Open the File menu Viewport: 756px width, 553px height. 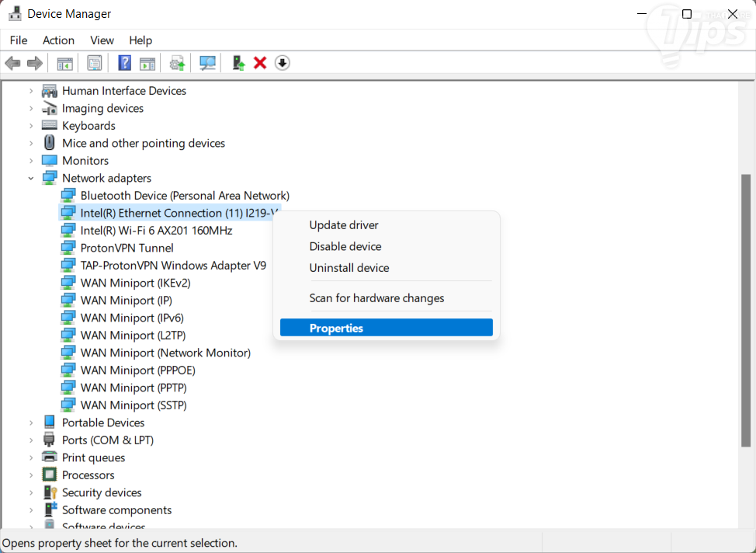click(19, 40)
